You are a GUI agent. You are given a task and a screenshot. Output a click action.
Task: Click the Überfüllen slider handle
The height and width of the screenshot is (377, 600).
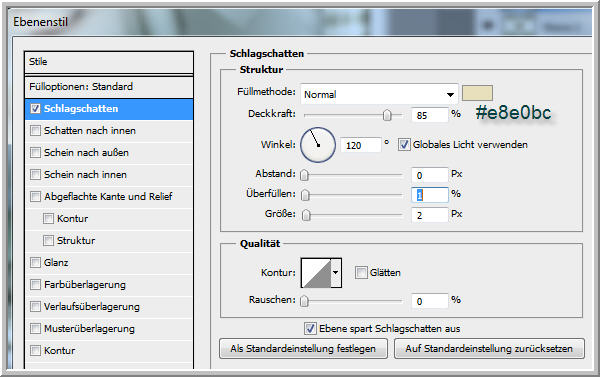coord(305,195)
